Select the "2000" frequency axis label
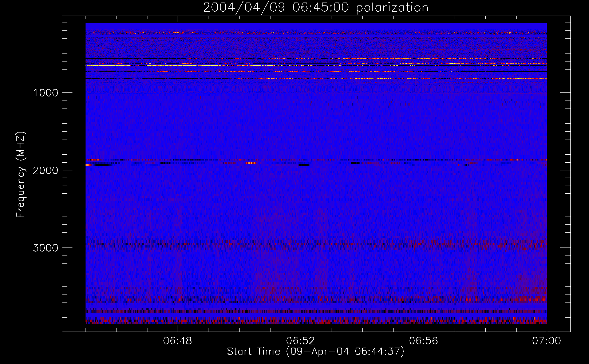 coord(46,170)
